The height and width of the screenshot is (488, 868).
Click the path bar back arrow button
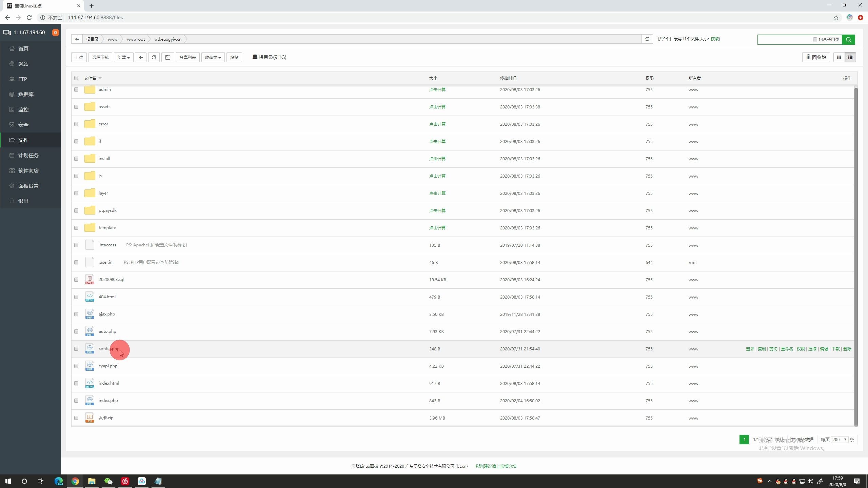point(77,39)
